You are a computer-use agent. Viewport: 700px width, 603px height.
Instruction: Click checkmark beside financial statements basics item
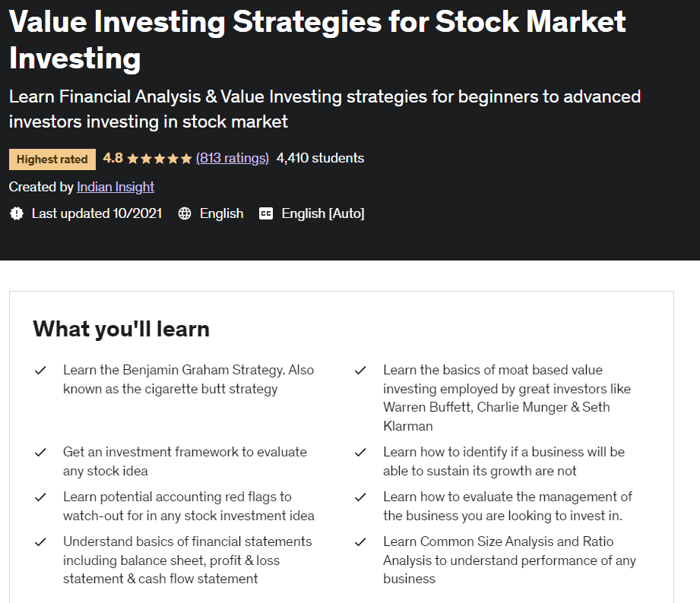40,542
